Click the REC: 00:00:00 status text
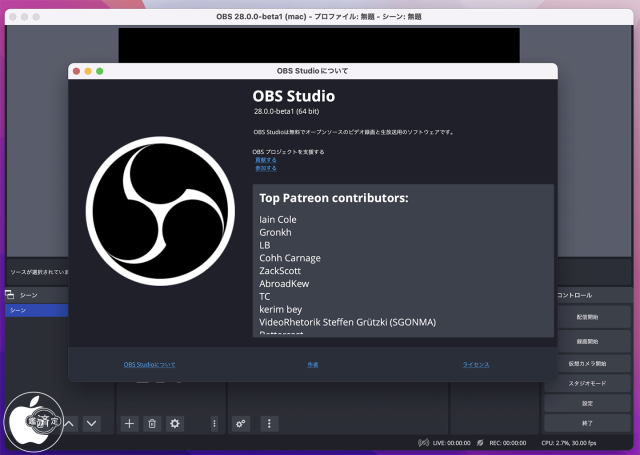640x455 pixels. tap(508, 443)
